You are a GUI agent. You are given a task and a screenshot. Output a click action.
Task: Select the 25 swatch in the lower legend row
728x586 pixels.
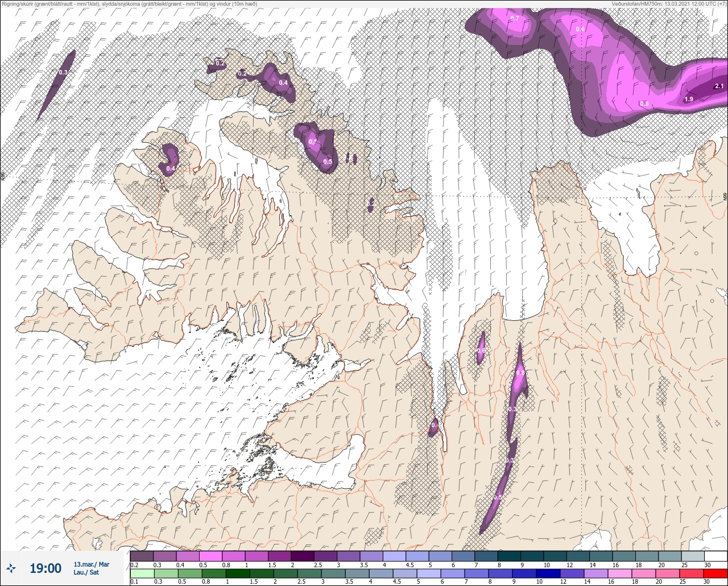[x=693, y=573]
